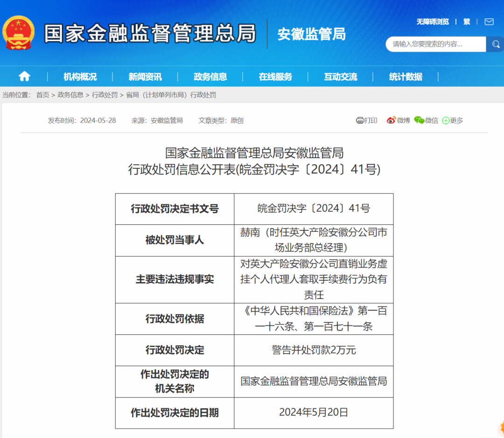504x438 pixels.
Task: Click the 当前位置 breadcrumb label
Action: [x=16, y=95]
